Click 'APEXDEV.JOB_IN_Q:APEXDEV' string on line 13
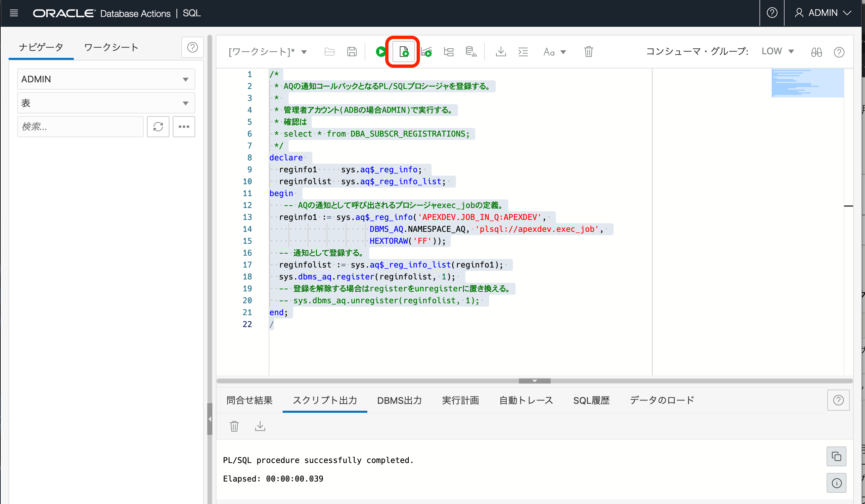The image size is (865, 504). [x=479, y=217]
